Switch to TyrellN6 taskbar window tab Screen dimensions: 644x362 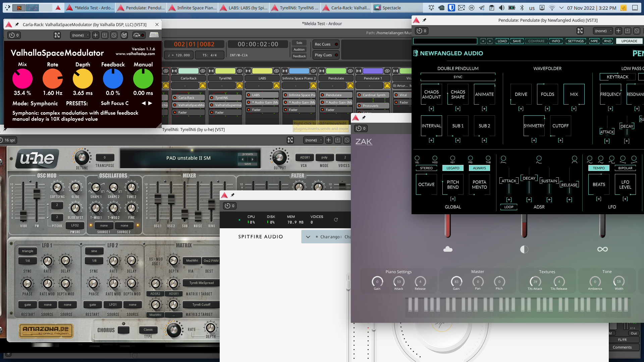(x=295, y=8)
